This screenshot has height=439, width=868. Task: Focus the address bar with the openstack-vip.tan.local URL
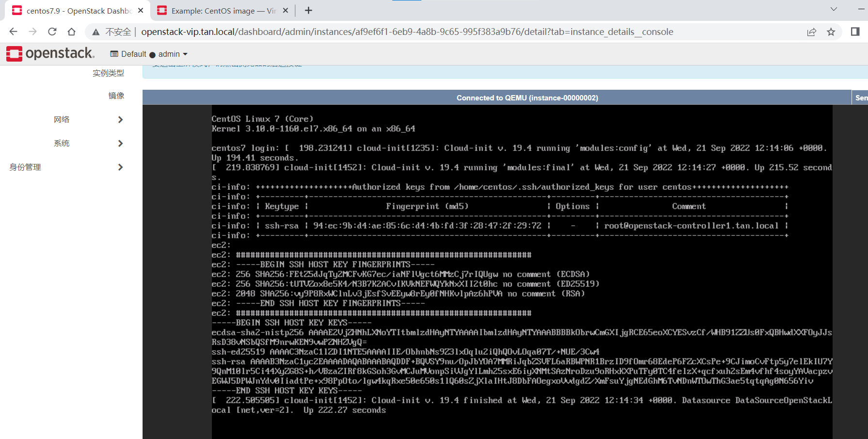coord(407,32)
